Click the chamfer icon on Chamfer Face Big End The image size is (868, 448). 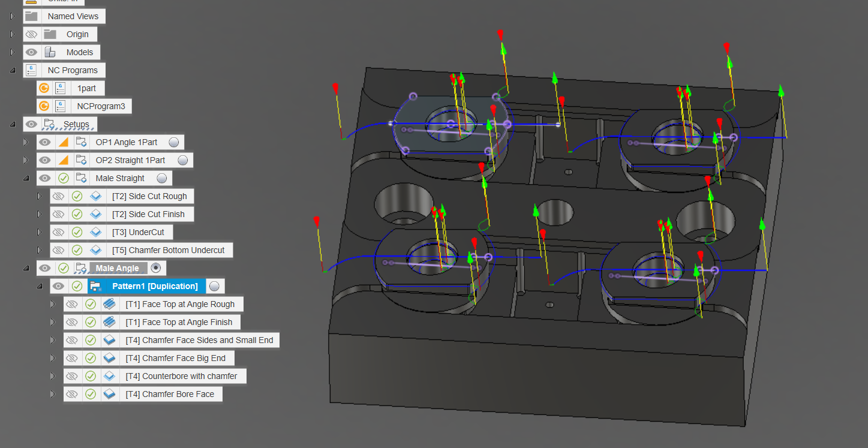click(109, 358)
